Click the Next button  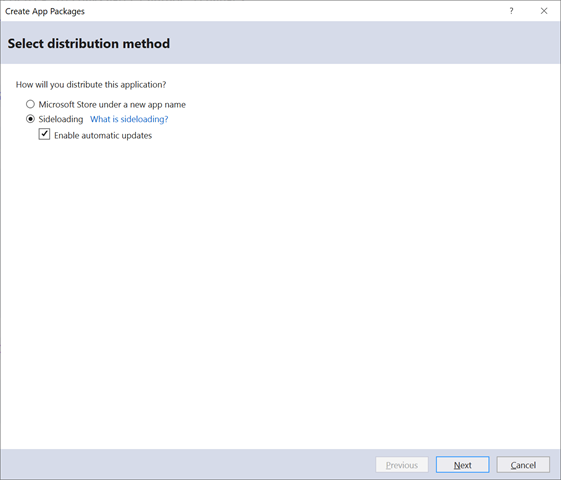462,465
